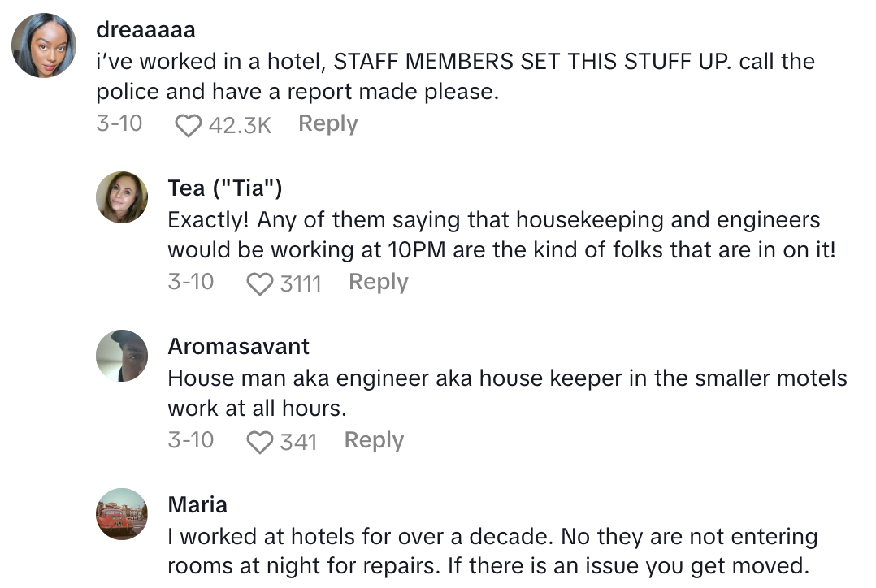
Task: Reply to dreaaaaa's comment
Action: [x=327, y=123]
